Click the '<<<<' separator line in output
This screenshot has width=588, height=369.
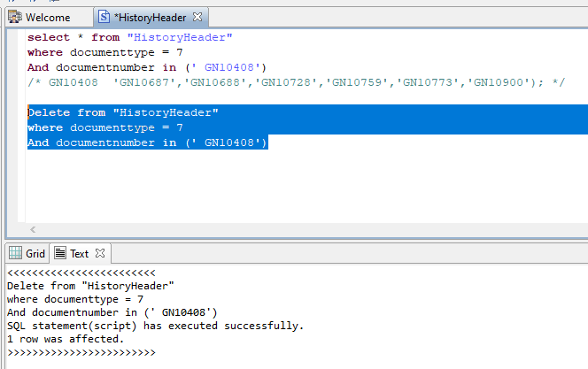(81, 273)
